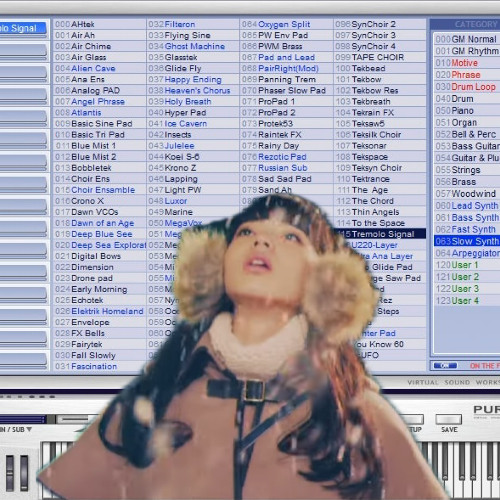Select category 000 GM Normal
The height and width of the screenshot is (500, 500).
pyautogui.click(x=467, y=39)
